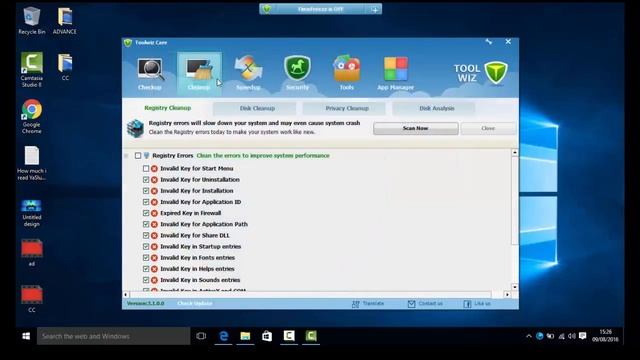
Task: Uncheck Invalid Key in Helps entries
Action: (146, 269)
